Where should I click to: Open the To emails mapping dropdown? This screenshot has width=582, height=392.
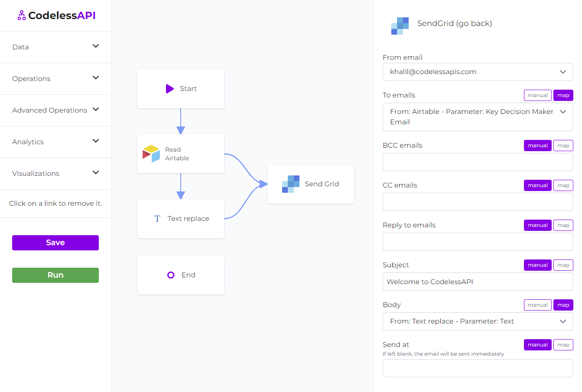tap(478, 117)
